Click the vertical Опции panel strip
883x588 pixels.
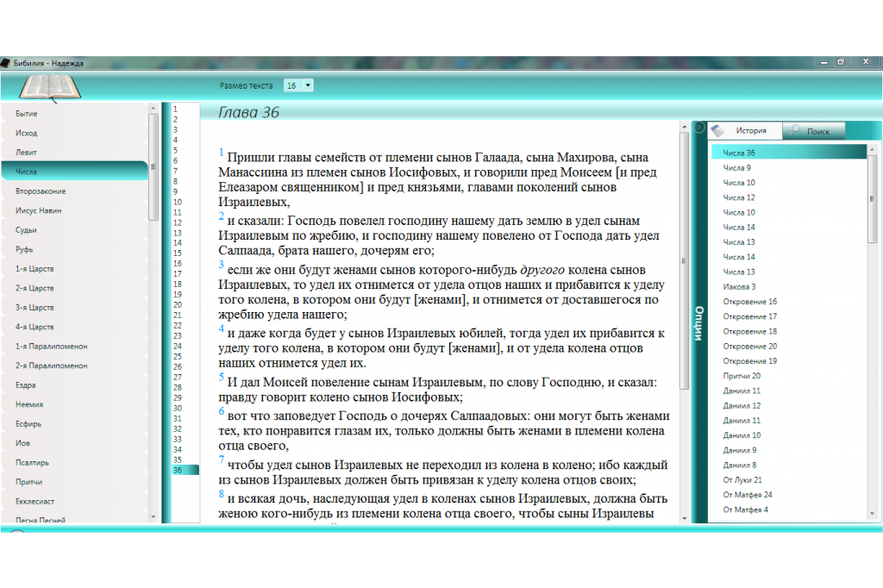coord(699,323)
